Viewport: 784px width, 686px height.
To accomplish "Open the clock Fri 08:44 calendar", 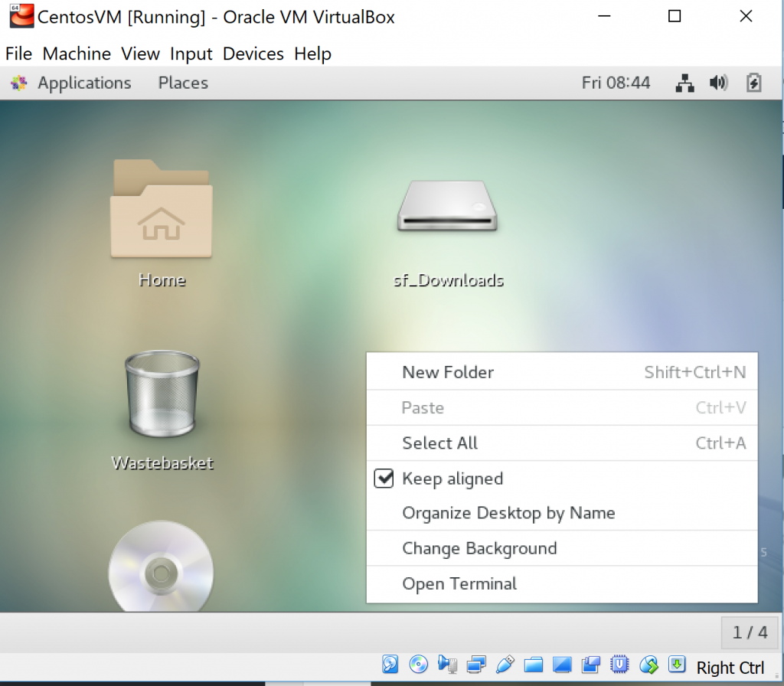I will coord(616,83).
